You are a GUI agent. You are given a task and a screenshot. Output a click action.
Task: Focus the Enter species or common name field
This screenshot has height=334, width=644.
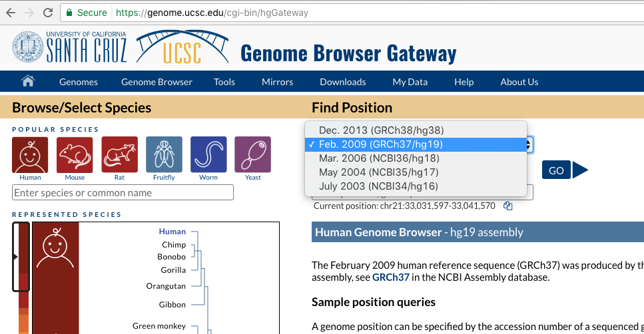(123, 192)
